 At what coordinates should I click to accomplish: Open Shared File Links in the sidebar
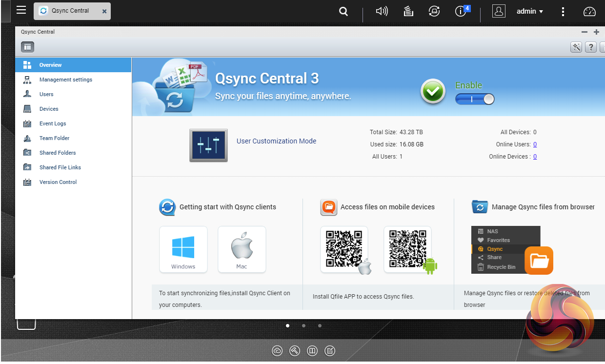click(73, 167)
